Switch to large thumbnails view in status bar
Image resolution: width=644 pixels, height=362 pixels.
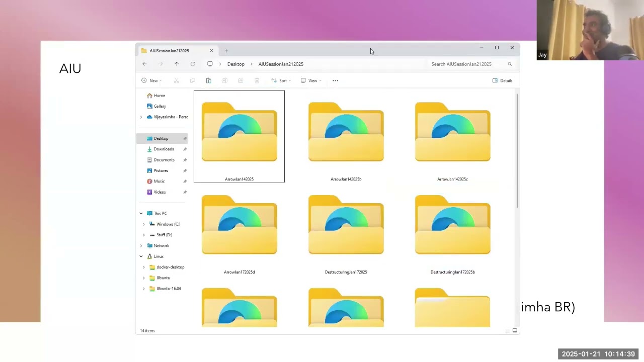coord(514,330)
